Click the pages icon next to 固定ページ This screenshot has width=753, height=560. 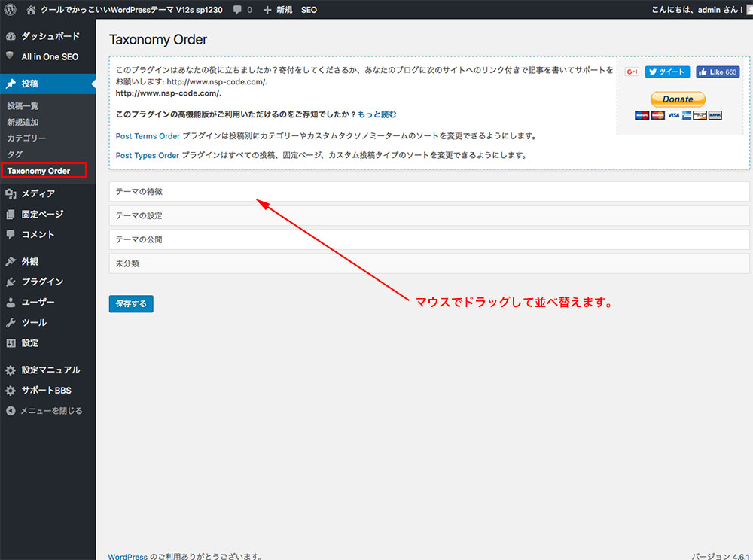coord(11,214)
